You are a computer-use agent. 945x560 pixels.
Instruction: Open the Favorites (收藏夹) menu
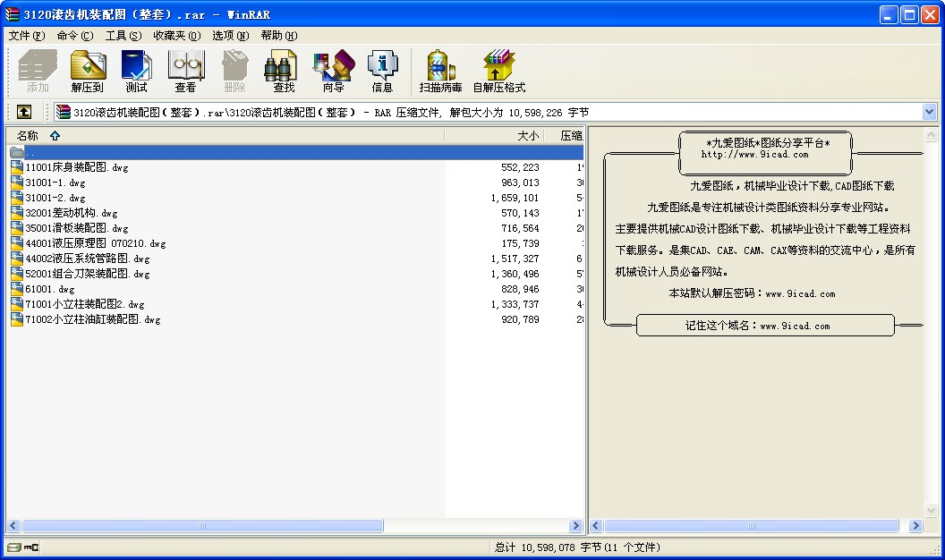click(x=176, y=36)
